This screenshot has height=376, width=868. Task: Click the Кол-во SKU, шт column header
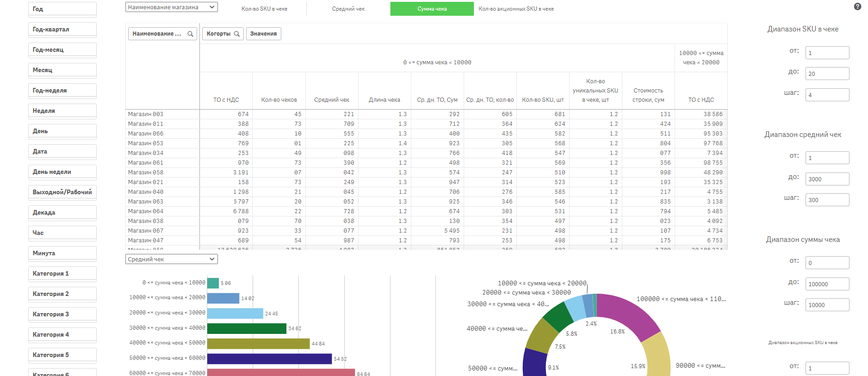coord(543,100)
